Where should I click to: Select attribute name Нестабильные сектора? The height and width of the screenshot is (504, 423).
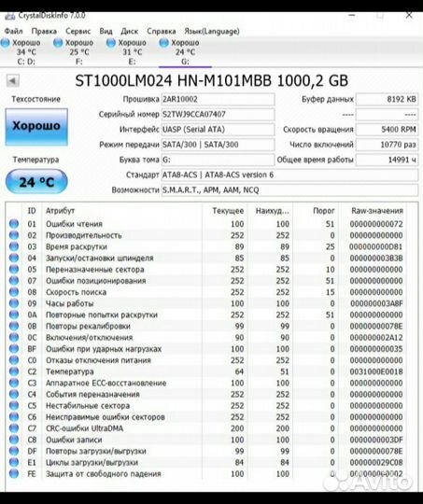coord(88,406)
